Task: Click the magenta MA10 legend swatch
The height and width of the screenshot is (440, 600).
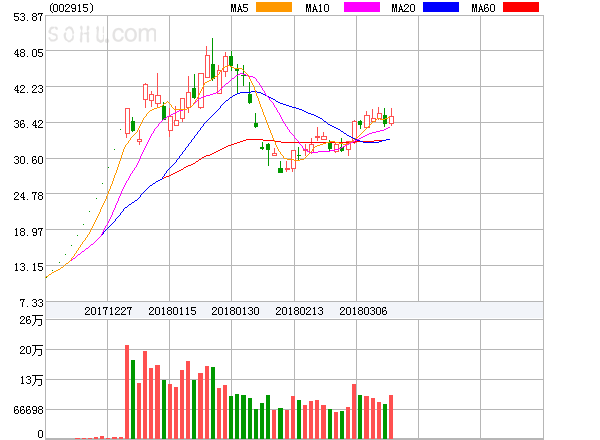Action: tap(362, 7)
